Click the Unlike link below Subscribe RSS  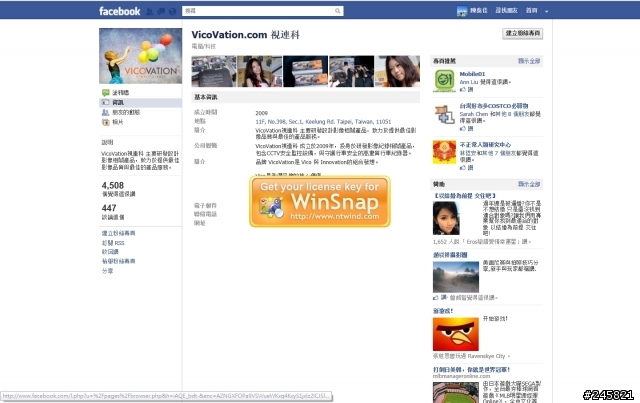point(110,252)
